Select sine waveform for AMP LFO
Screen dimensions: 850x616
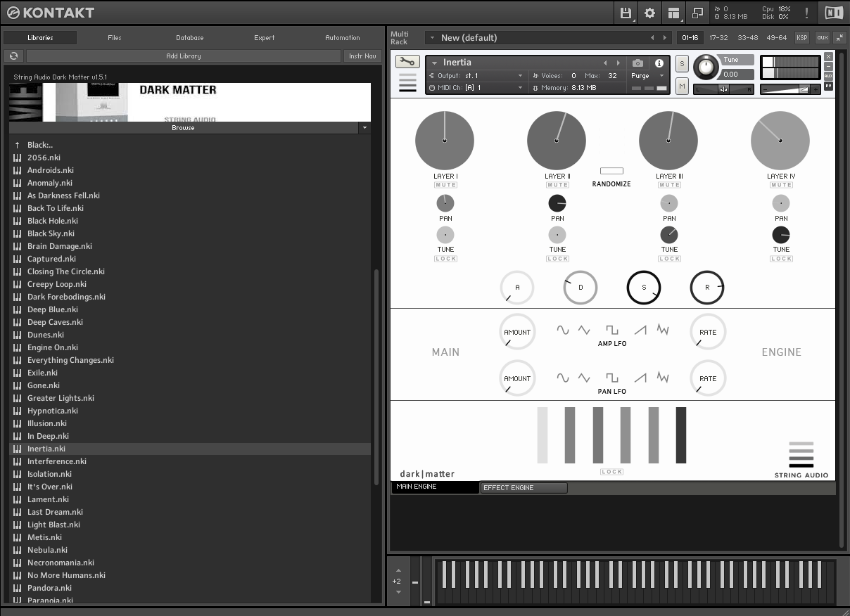tap(563, 329)
